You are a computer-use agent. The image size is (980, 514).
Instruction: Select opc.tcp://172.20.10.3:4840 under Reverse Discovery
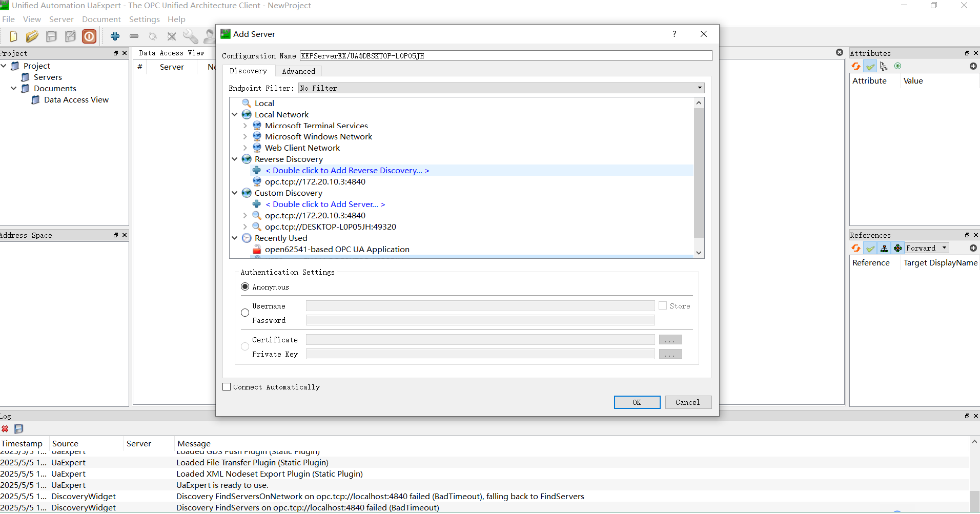tap(315, 182)
